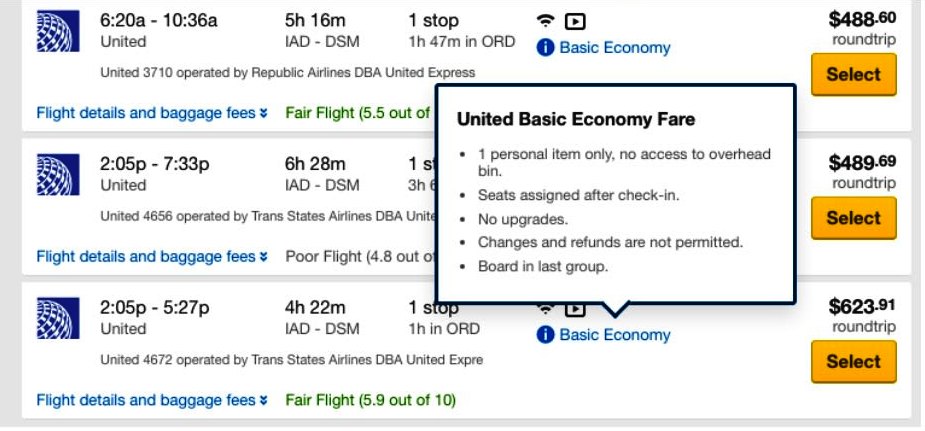Select the $488.60 roundtrip flight

click(x=854, y=74)
